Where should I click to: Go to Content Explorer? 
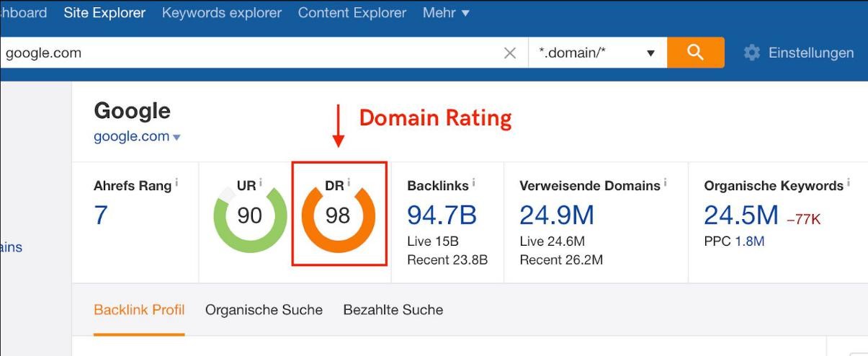(x=352, y=13)
